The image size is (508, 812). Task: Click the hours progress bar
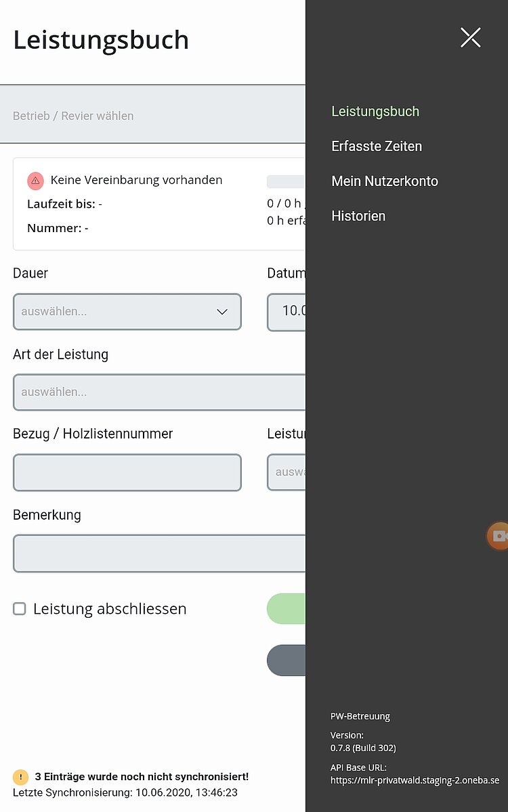pos(287,181)
